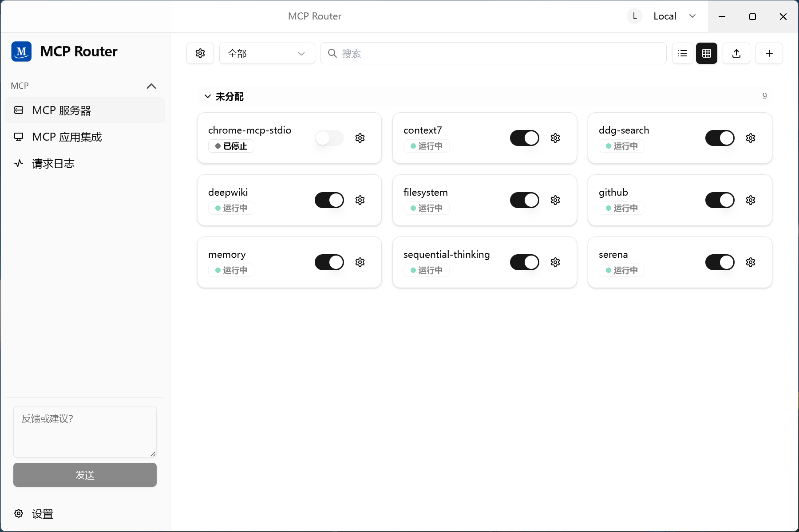
Task: Turn off the deepwiki server switch
Action: coord(329,200)
